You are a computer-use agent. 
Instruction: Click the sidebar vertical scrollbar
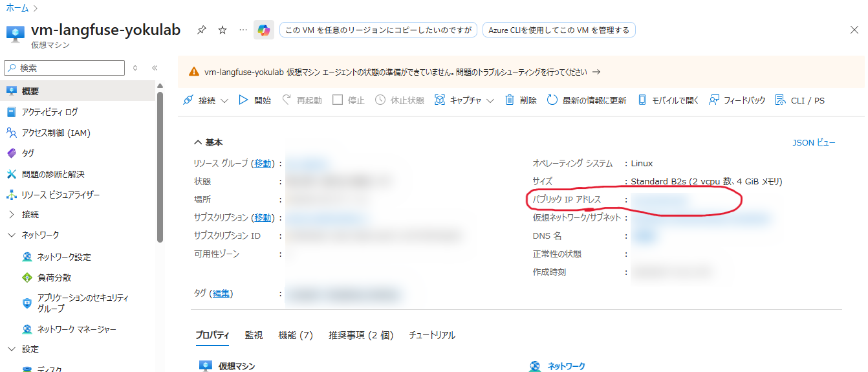[x=160, y=166]
